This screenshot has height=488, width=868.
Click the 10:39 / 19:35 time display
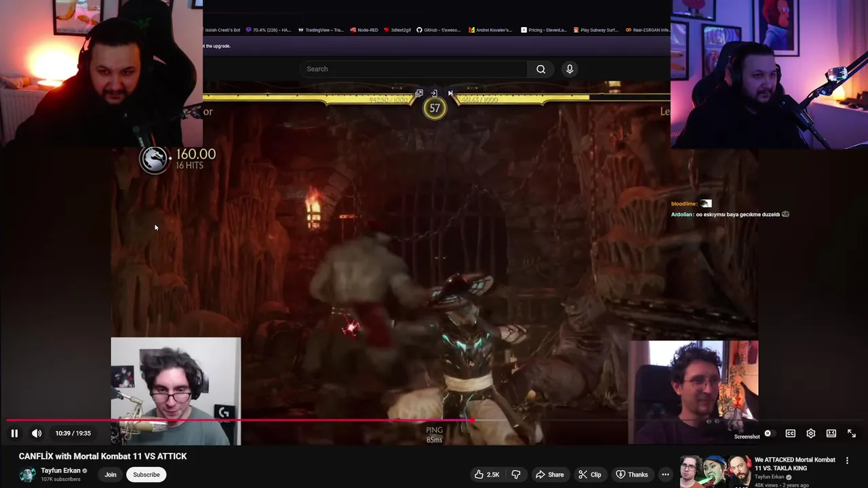click(x=73, y=433)
